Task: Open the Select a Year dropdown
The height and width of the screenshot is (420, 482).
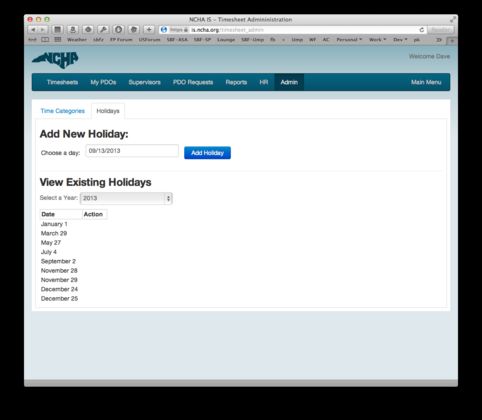Action: (126, 198)
